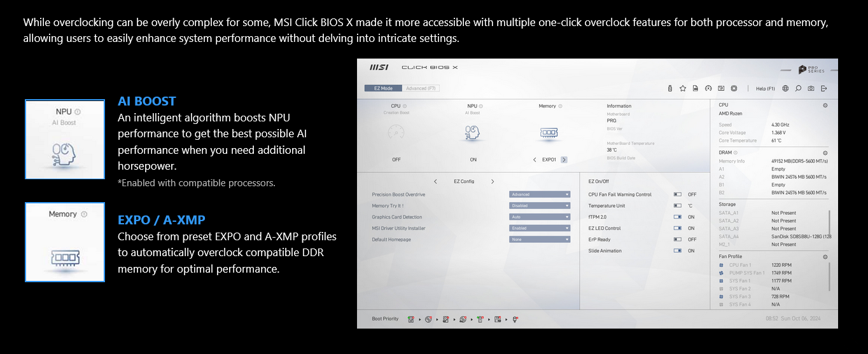
Task: Click the CPU Creation Boost gauge icon
Action: pyautogui.click(x=396, y=132)
